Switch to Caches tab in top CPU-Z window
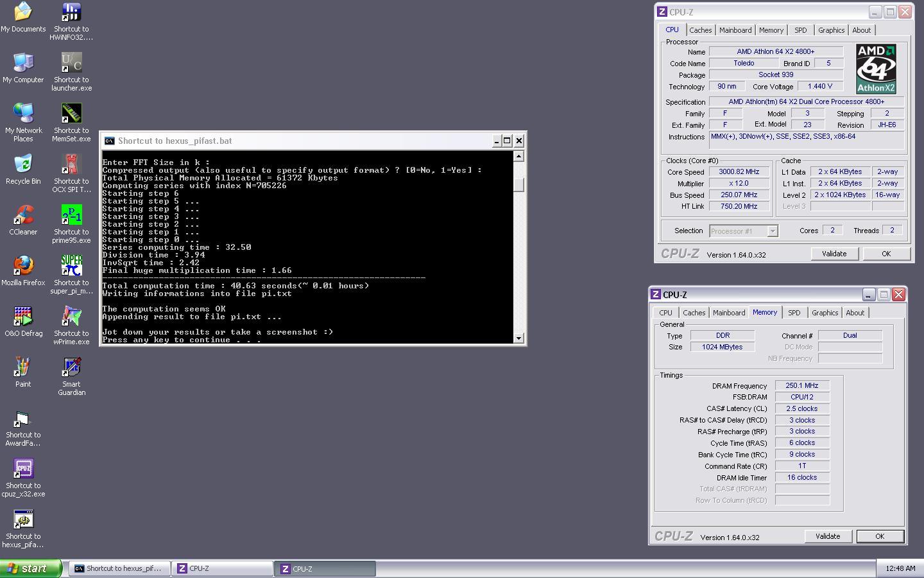 pyautogui.click(x=700, y=30)
